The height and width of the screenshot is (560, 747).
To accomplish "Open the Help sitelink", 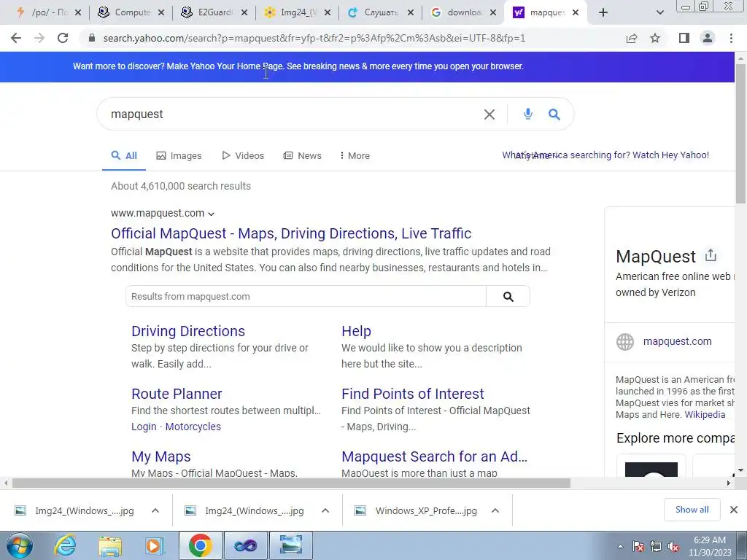I will tap(356, 331).
